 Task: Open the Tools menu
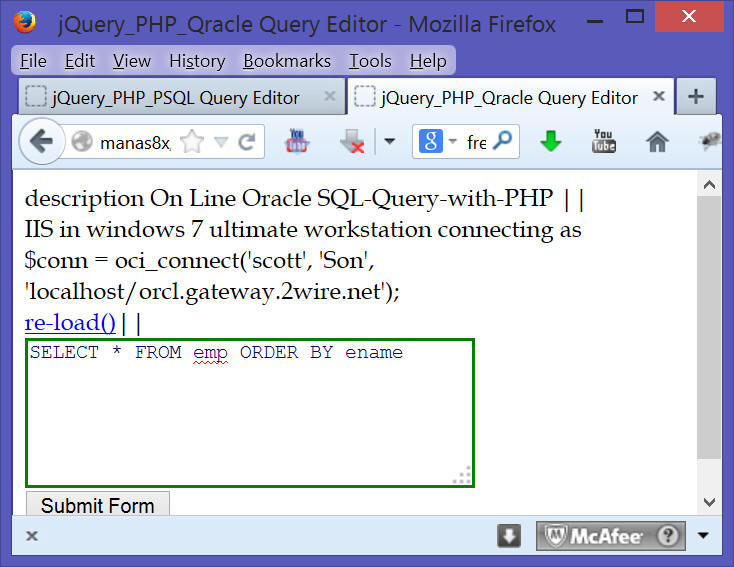point(370,61)
